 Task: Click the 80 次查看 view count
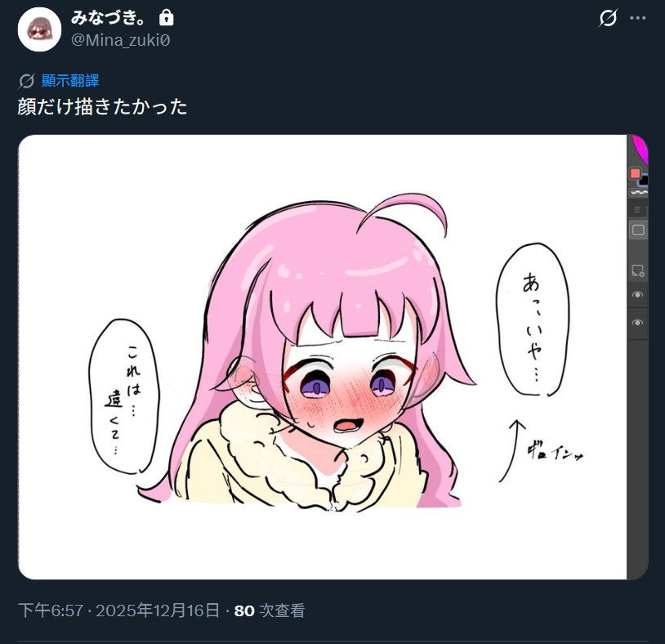[x=270, y=610]
